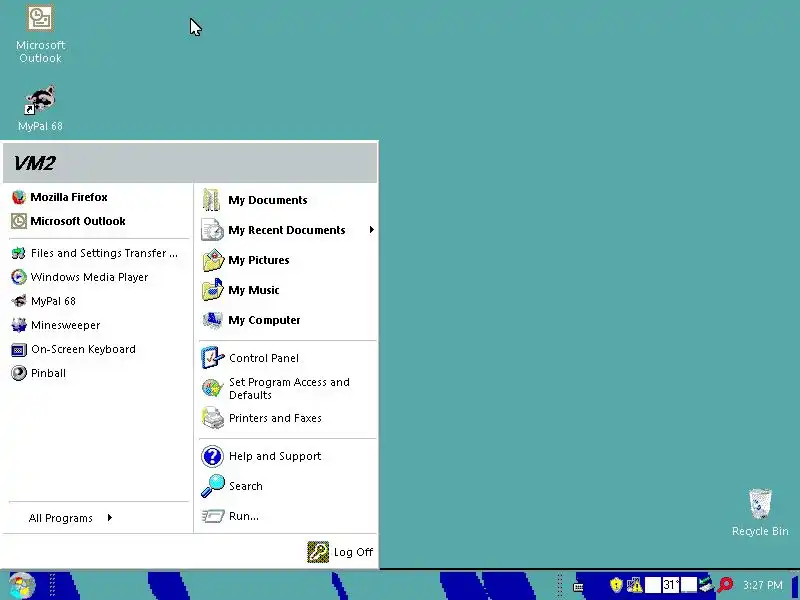Click the Printers and Faxes printer icon

212,418
